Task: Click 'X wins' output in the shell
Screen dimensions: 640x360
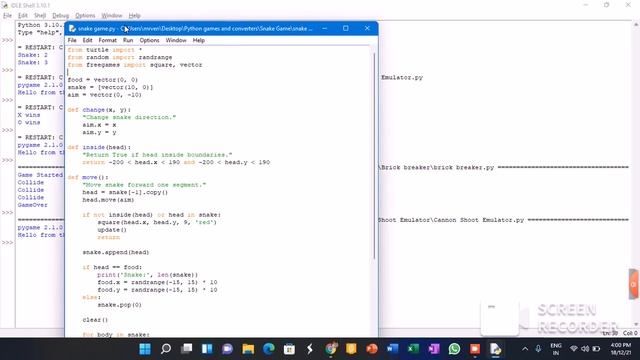Action: pos(29,115)
